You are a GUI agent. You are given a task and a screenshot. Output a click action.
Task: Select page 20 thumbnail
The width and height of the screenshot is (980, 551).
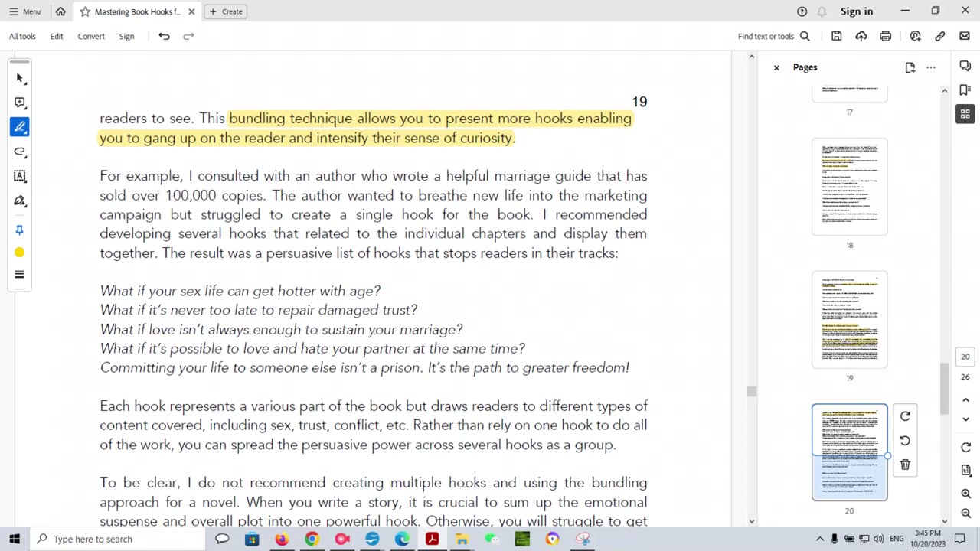click(850, 452)
